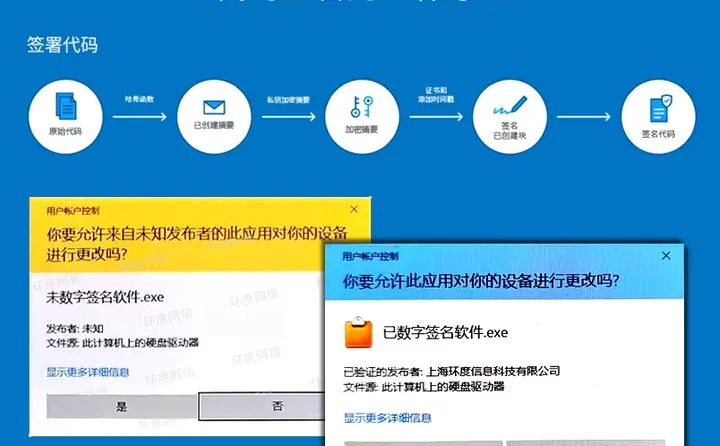Click the signed code shield document icon
Screen dimensions: 720x446
661,109
